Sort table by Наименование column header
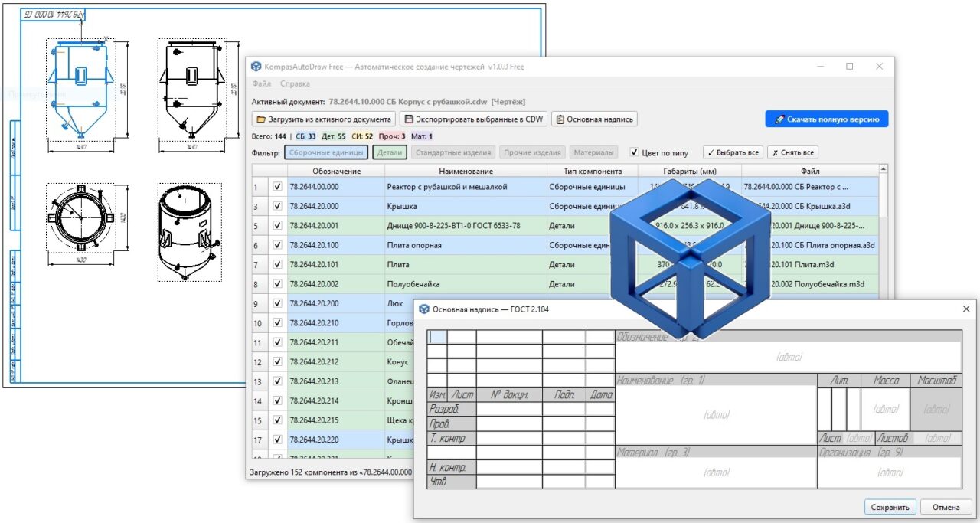Viewport: 980px width, 523px height. pos(465,171)
